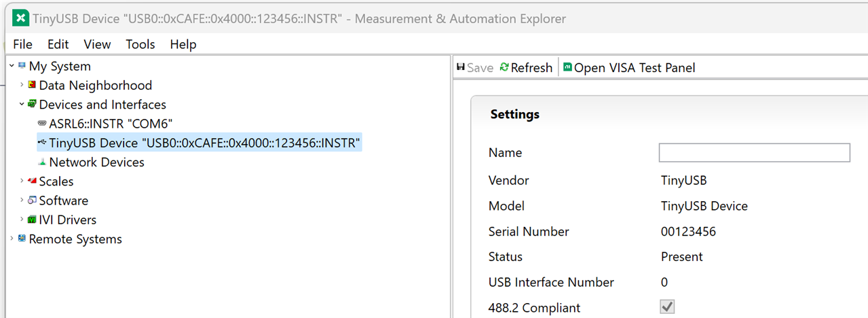Toggle the 488.2 Compliant checkbox
Viewport: 868px width, 318px height.
[x=667, y=307]
